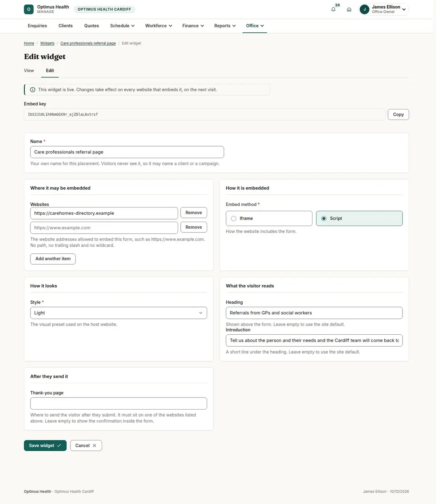Click the info icon in live banner

point(33,90)
